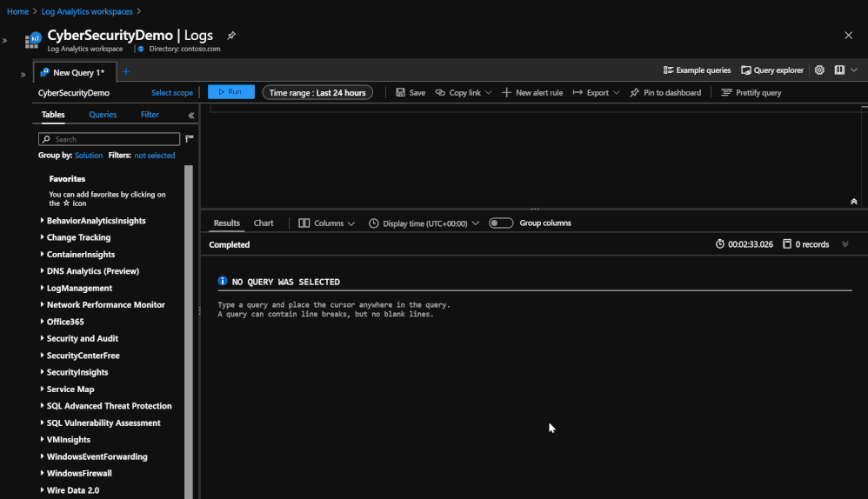Switch to the Chart tab
The image size is (868, 499).
[x=264, y=223]
